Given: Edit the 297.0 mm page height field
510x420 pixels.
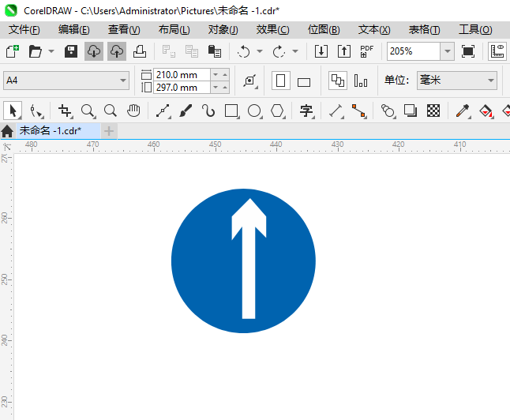Looking at the screenshot, I should [182, 88].
